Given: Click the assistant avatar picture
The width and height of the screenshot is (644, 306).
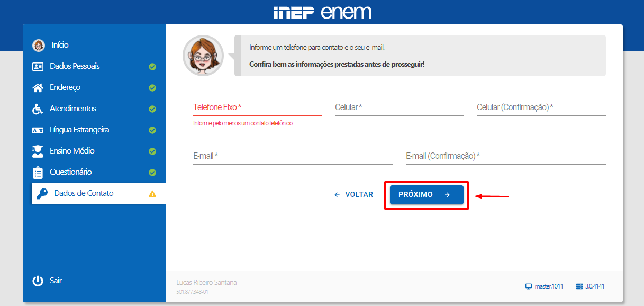Looking at the screenshot, I should tap(203, 55).
